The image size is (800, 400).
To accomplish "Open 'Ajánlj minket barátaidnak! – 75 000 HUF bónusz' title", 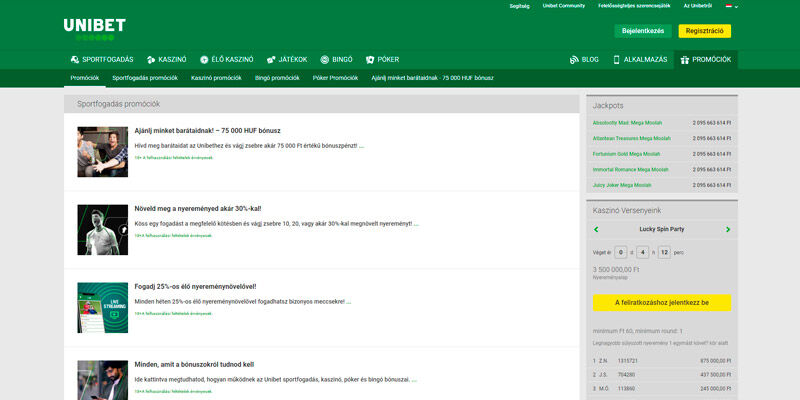I will click(208, 131).
